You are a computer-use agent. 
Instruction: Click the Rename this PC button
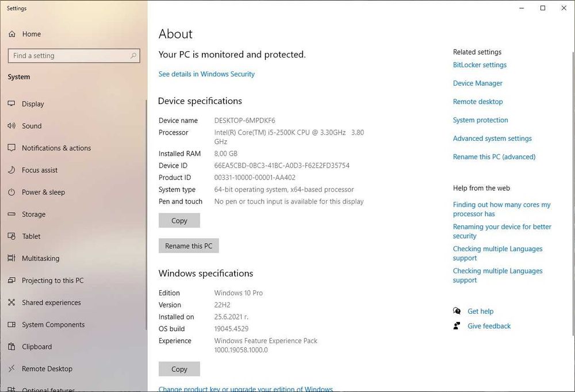[x=189, y=245]
